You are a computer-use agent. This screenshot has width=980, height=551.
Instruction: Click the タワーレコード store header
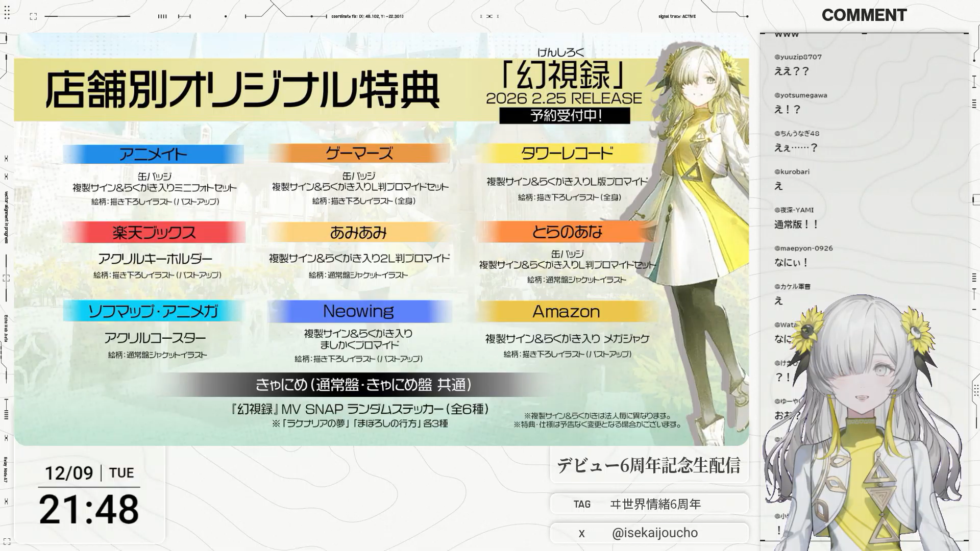tap(567, 153)
